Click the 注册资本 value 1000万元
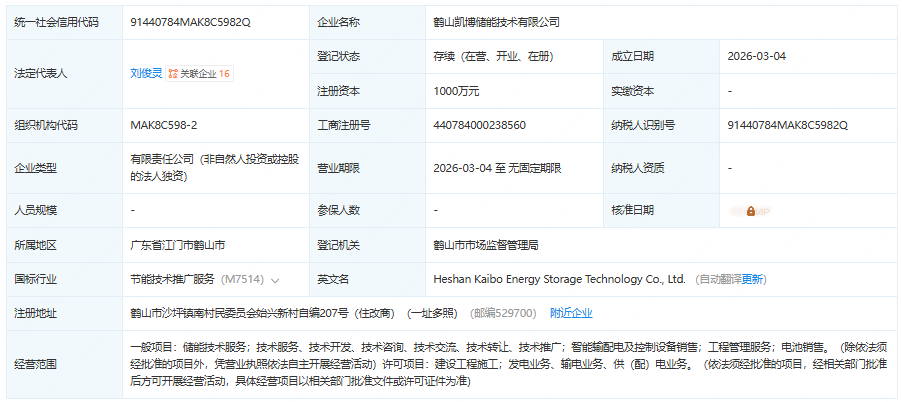902x402 pixels. coord(456,91)
